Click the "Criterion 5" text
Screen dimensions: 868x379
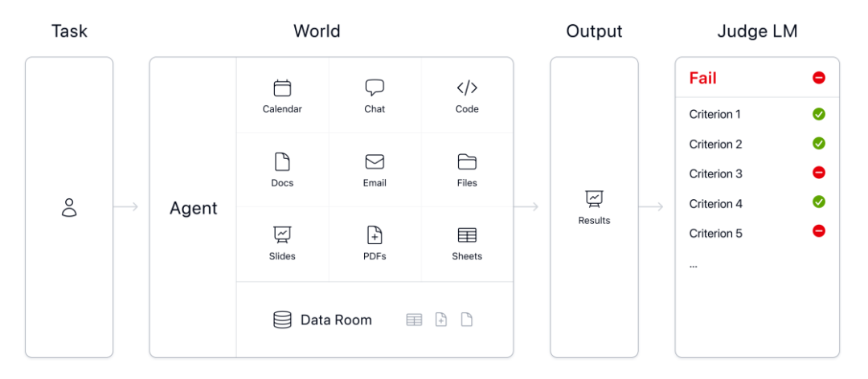click(x=715, y=234)
